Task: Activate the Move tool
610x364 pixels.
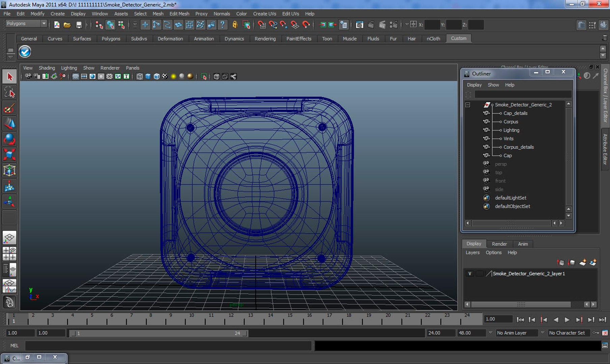Action: point(9,124)
